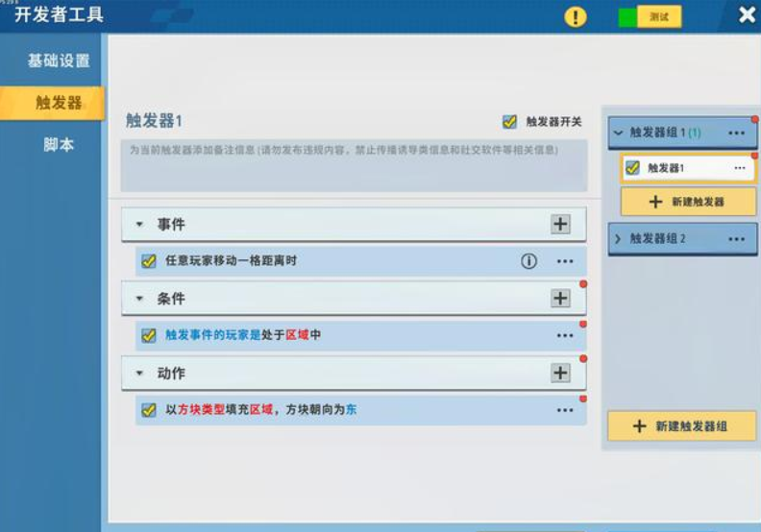This screenshot has width=761, height=532.
Task: Click the yellow warning exclamation icon
Action: 575,17
